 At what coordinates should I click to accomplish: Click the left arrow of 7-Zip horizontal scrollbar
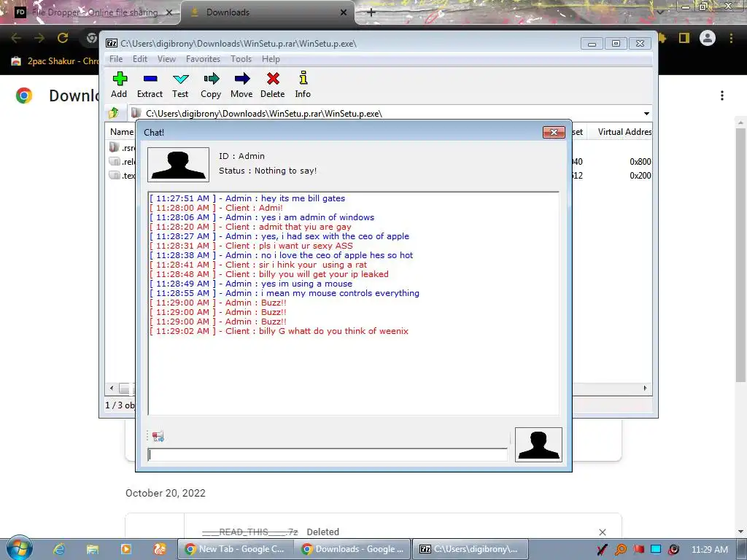(112, 388)
